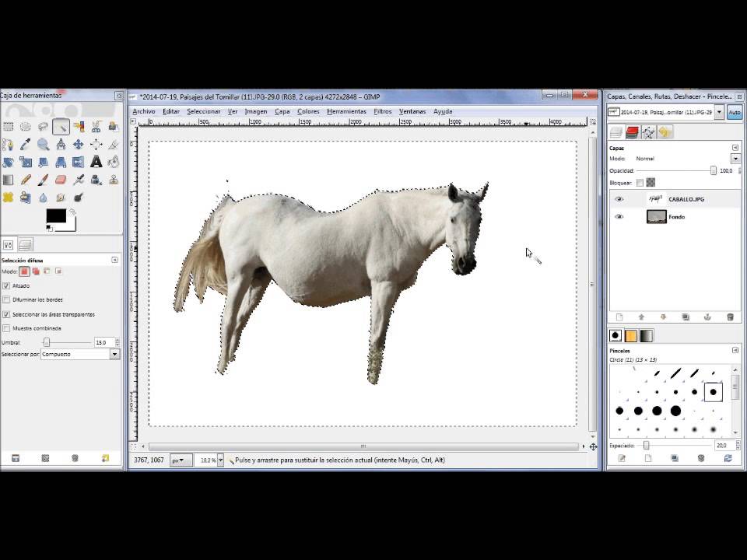
Task: Toggle Seleccionar las áreas transparentes
Action: [x=6, y=314]
